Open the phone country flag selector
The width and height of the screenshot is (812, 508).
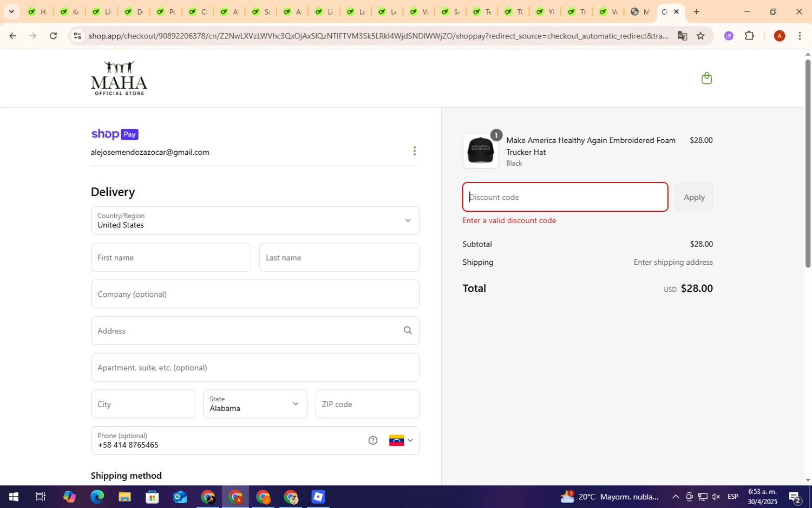click(x=401, y=440)
